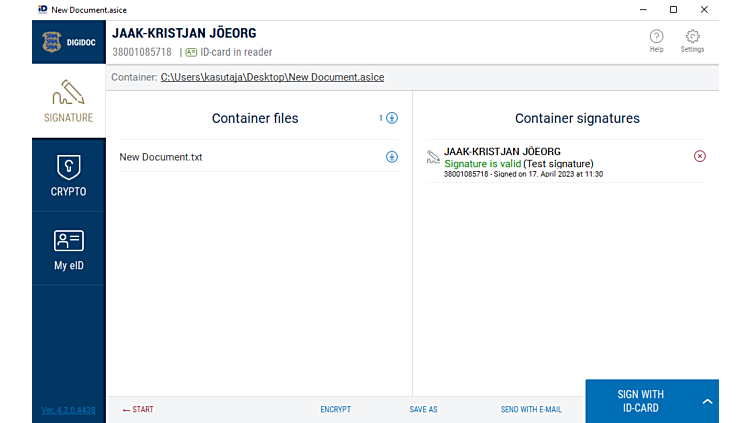Open the My eID tab

68,249
